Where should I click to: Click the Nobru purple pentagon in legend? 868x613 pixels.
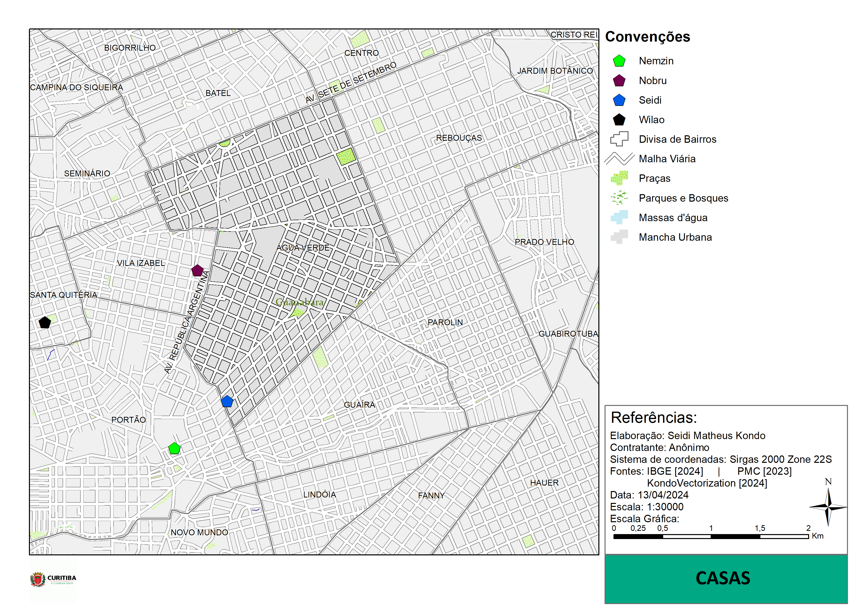tap(619, 81)
